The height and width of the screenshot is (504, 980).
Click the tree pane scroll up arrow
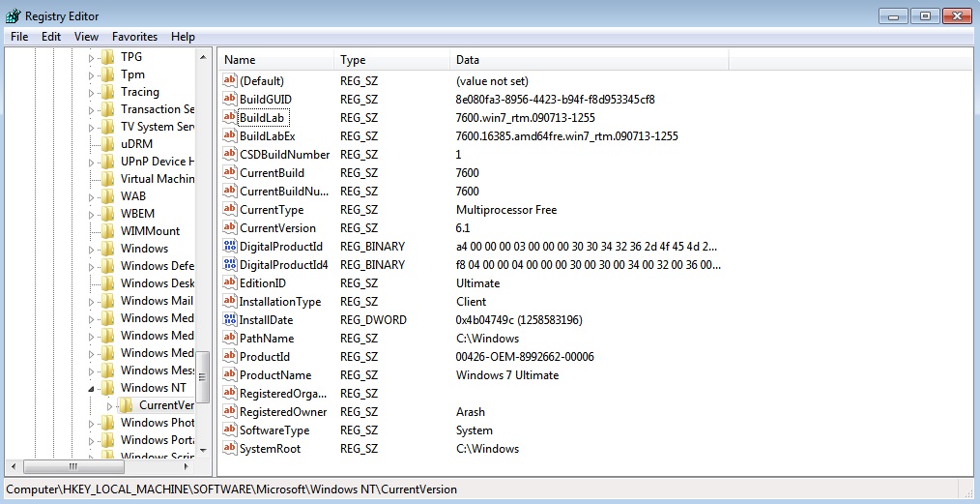click(203, 57)
